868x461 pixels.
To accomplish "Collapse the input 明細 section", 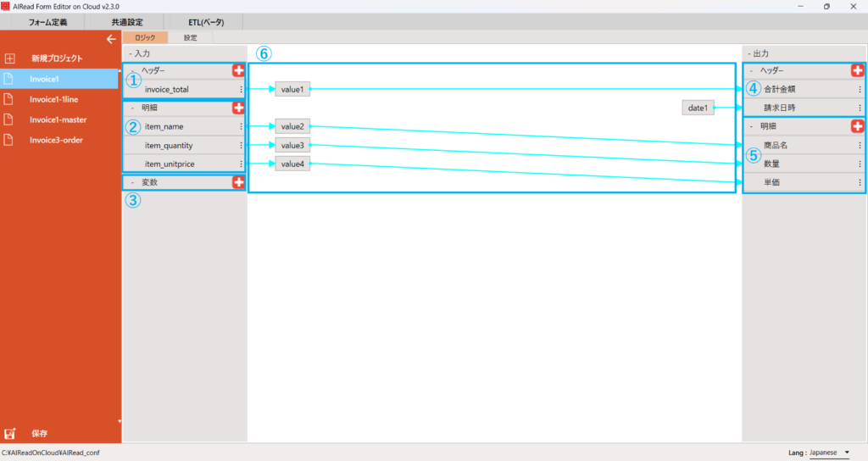I will tap(132, 108).
